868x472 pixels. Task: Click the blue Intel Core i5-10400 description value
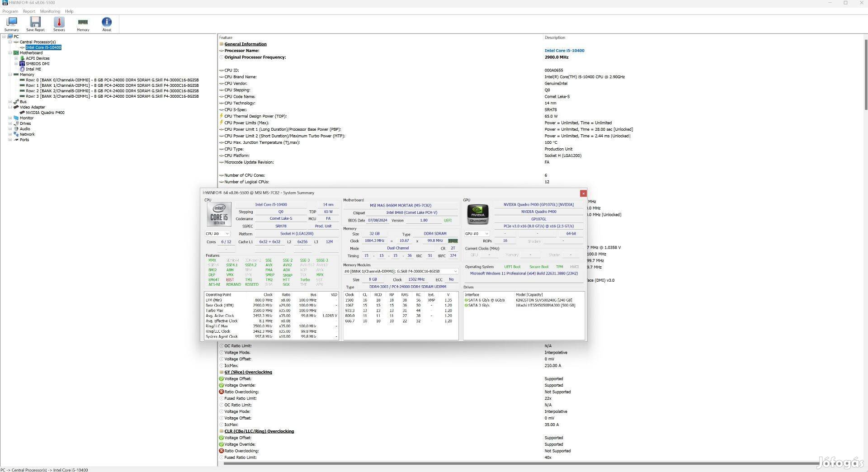click(564, 51)
